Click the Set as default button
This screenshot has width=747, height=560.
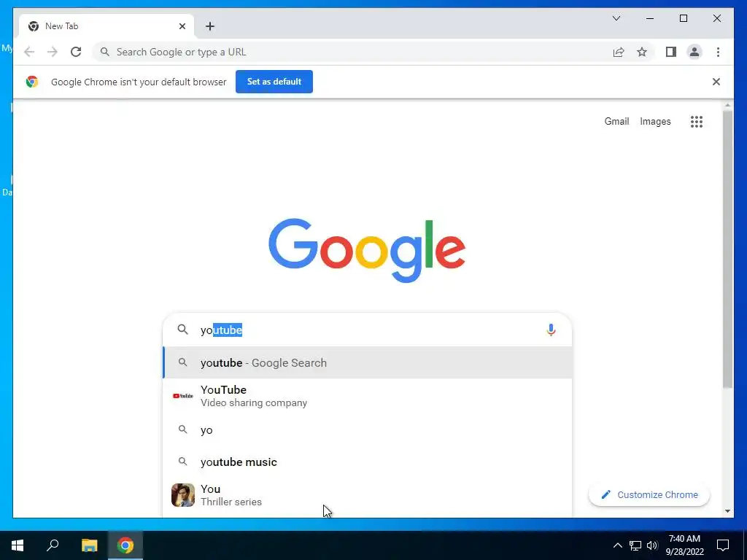click(274, 82)
